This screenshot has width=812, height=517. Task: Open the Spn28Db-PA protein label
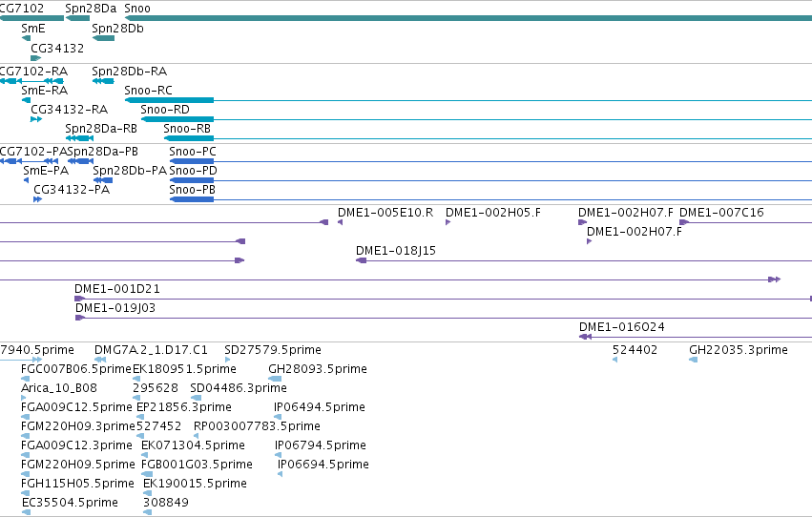[130, 171]
